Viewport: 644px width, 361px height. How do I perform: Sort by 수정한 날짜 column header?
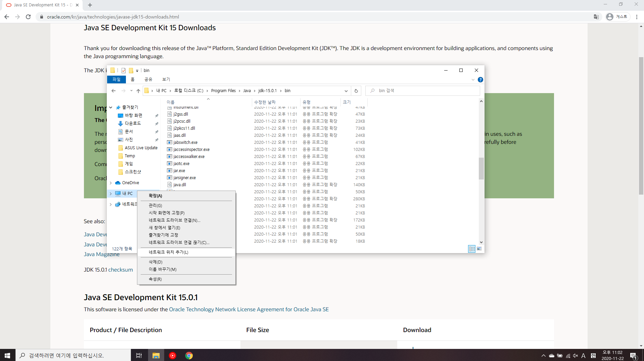tap(265, 102)
